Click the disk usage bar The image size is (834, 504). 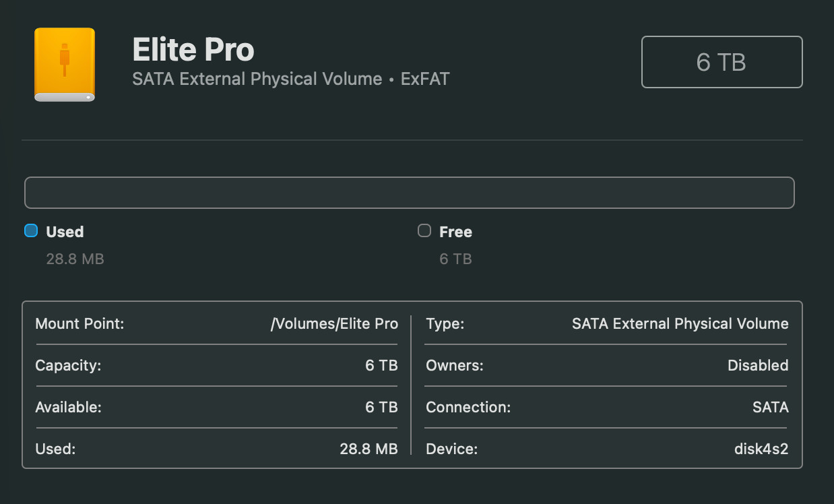pyautogui.click(x=409, y=193)
